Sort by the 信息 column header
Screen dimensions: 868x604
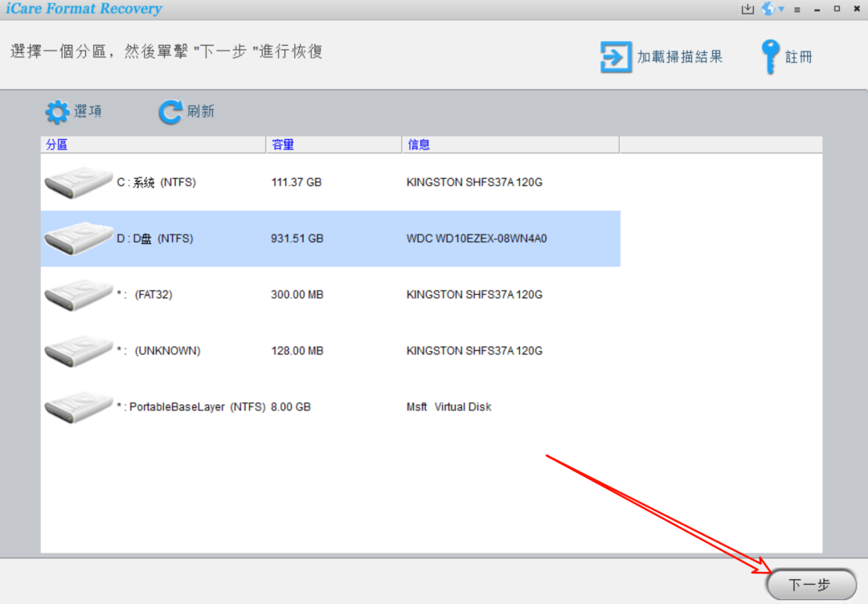point(510,145)
